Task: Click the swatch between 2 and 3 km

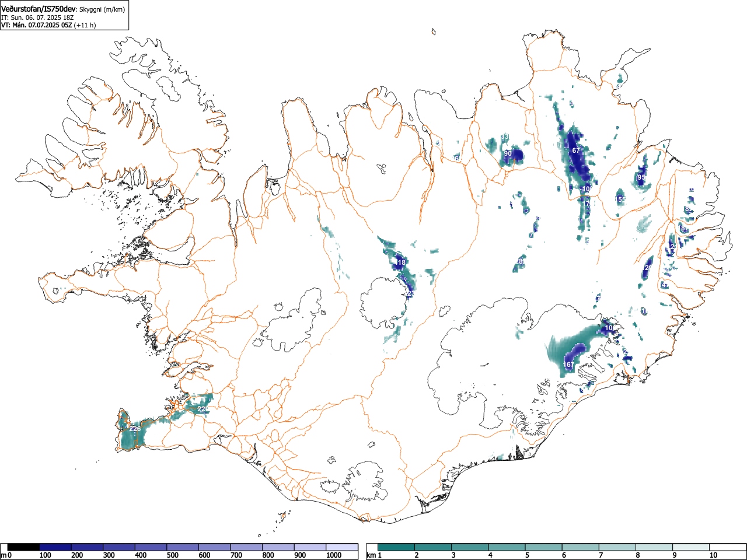Action: click(x=434, y=547)
